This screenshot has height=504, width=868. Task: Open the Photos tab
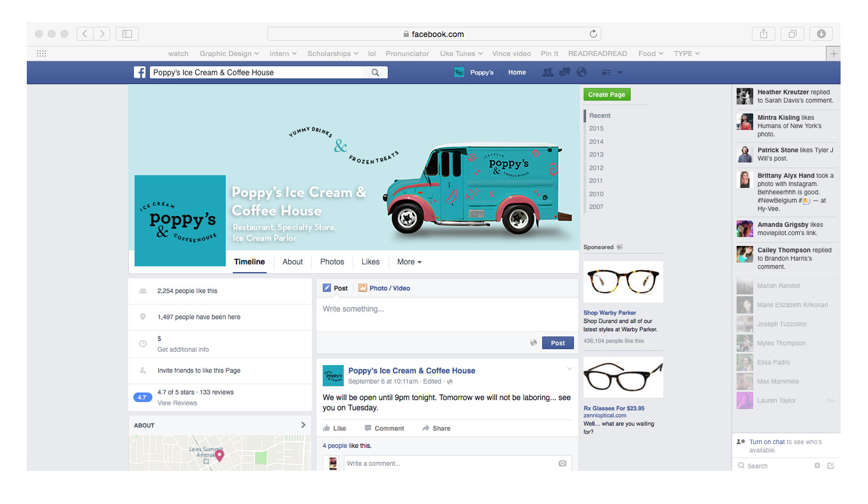coord(332,262)
